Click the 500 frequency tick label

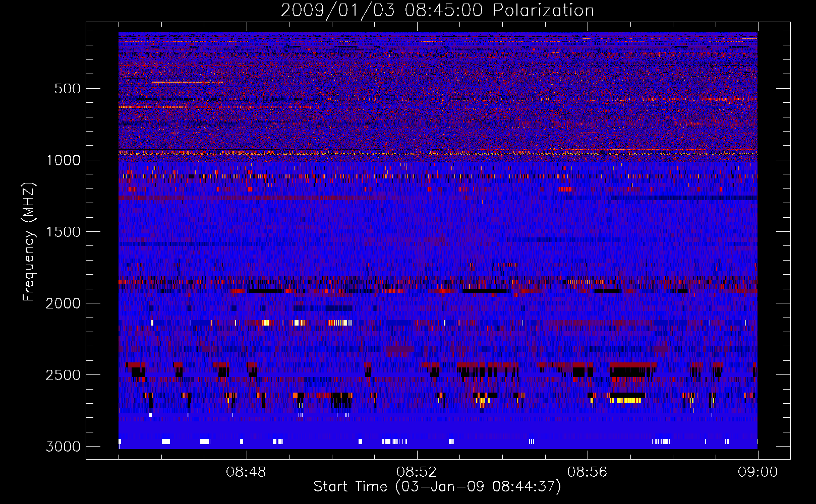[68, 89]
